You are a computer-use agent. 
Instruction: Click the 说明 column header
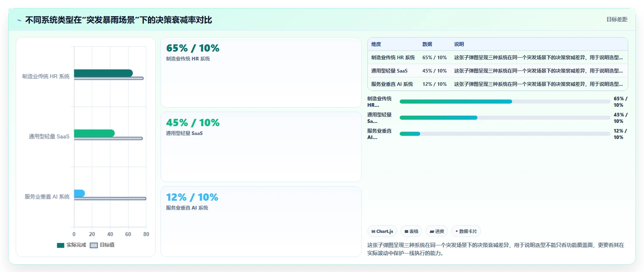[459, 44]
